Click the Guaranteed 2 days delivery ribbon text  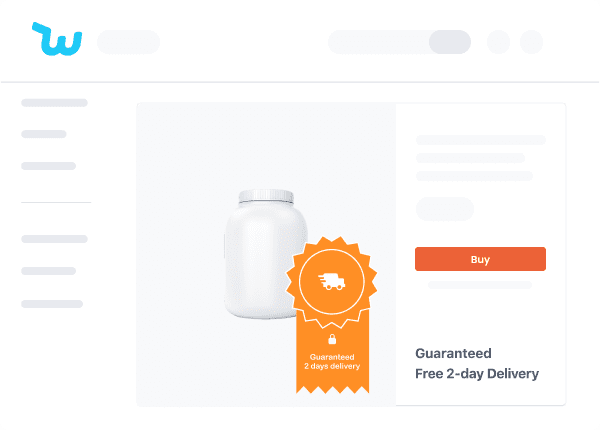point(332,362)
